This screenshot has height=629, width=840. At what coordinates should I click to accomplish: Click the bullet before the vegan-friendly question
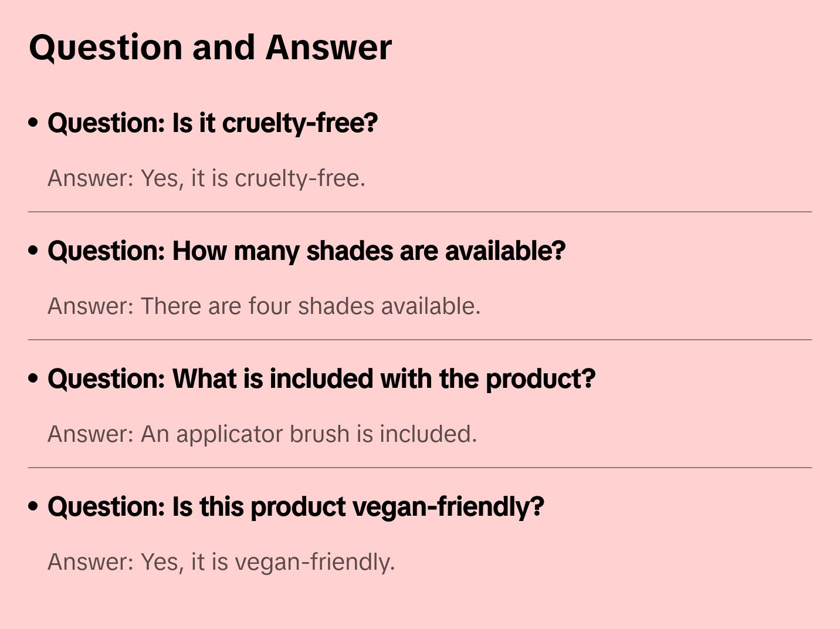tap(33, 506)
